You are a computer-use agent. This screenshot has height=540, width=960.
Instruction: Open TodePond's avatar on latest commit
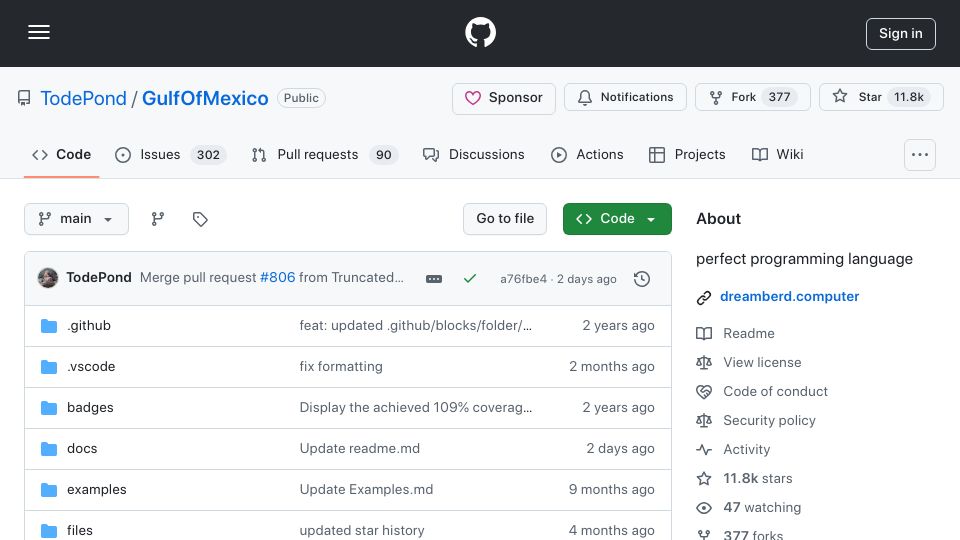point(48,278)
